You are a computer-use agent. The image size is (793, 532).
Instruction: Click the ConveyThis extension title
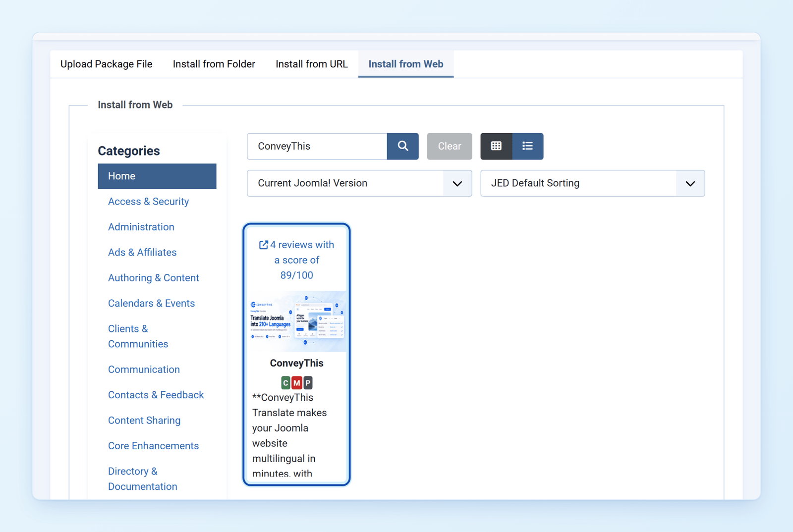pyautogui.click(x=296, y=363)
